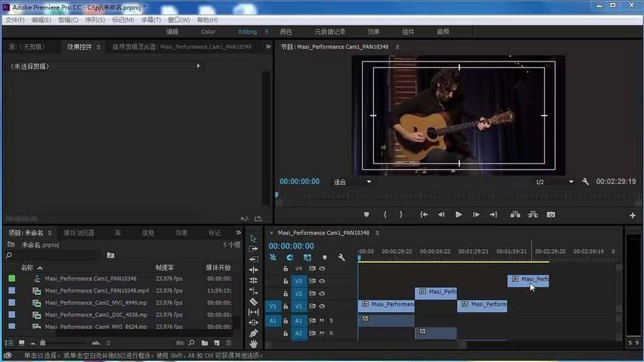Solo audio track A2 with the S button
Screen dimensions: 644x362
[x=331, y=333]
